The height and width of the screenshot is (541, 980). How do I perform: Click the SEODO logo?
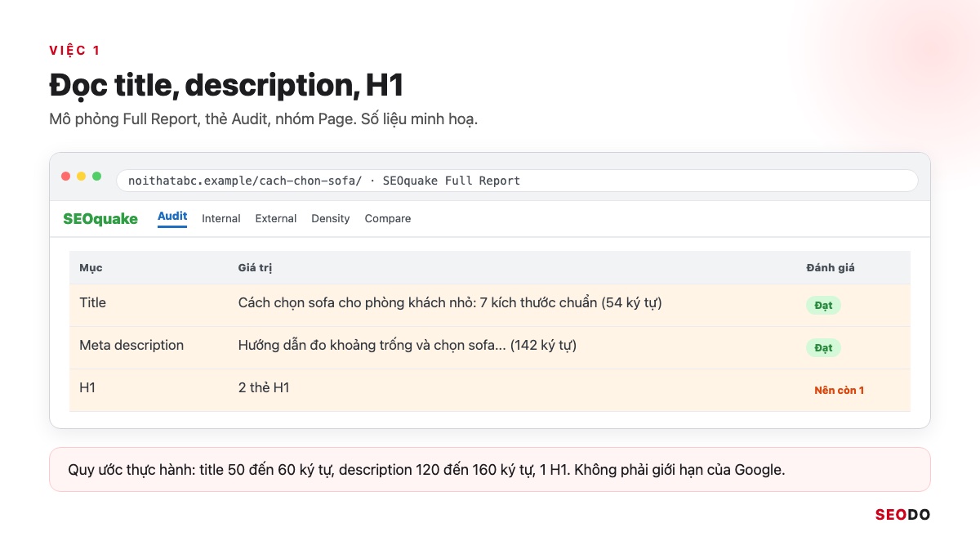point(902,515)
